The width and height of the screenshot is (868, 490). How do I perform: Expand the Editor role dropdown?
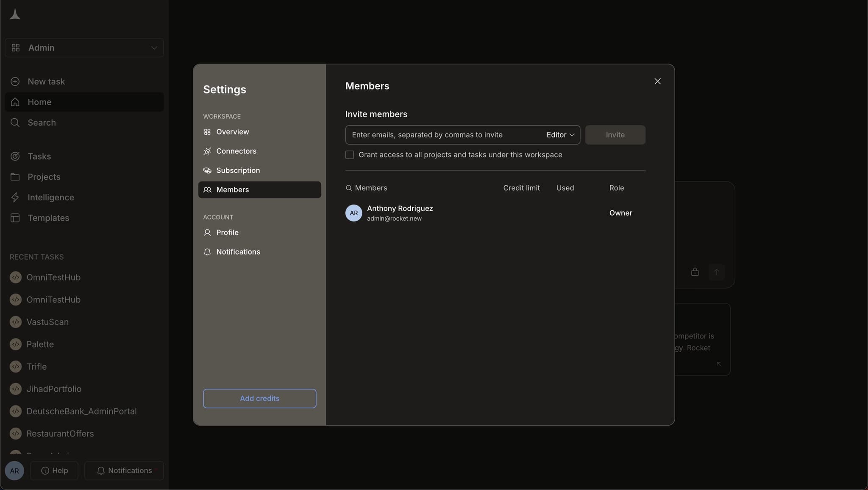coord(560,135)
